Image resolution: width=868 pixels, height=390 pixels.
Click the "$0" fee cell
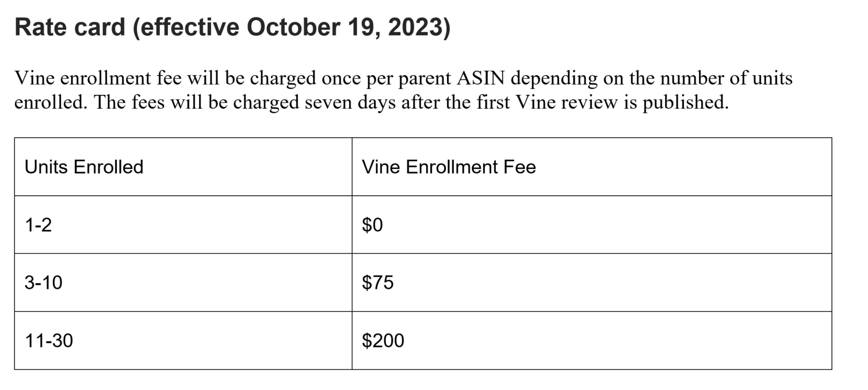373,225
